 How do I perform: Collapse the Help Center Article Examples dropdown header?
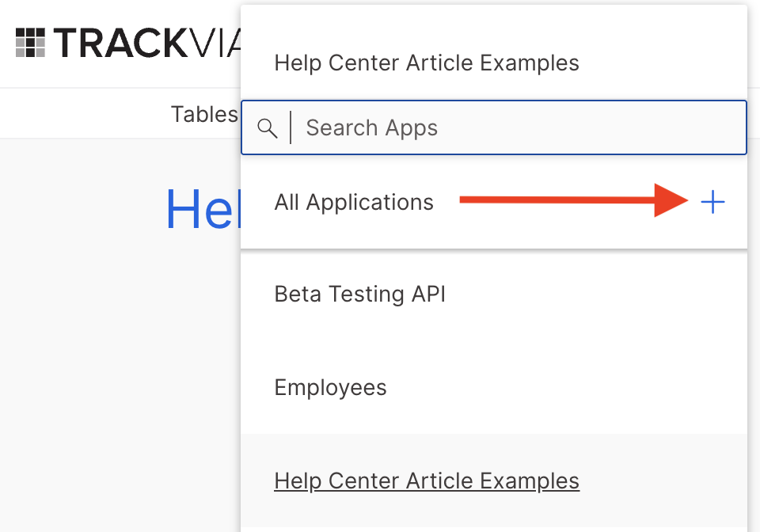(x=427, y=63)
